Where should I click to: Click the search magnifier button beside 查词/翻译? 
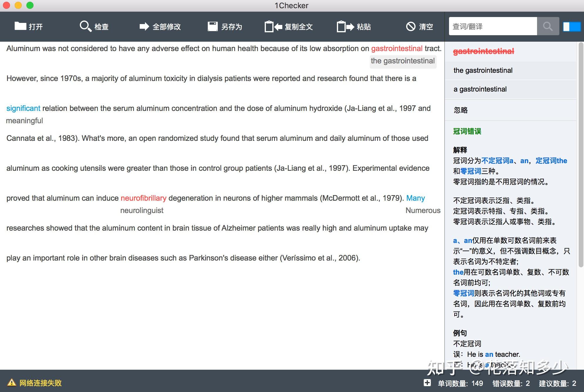[x=548, y=26]
